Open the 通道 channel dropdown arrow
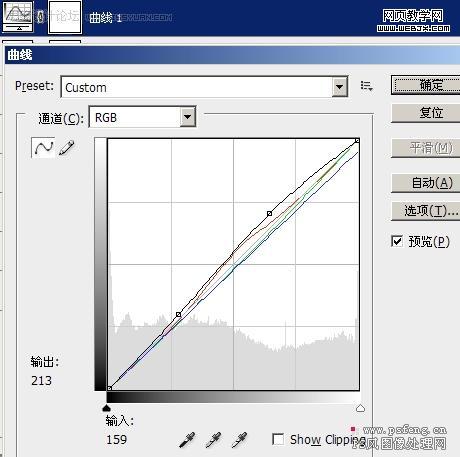This screenshot has width=460, height=457. point(188,117)
